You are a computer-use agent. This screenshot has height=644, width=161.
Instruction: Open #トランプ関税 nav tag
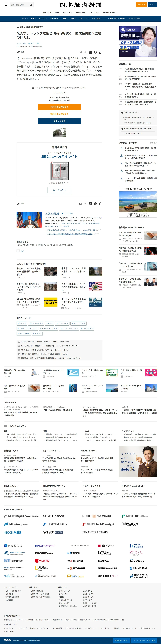(134, 18)
